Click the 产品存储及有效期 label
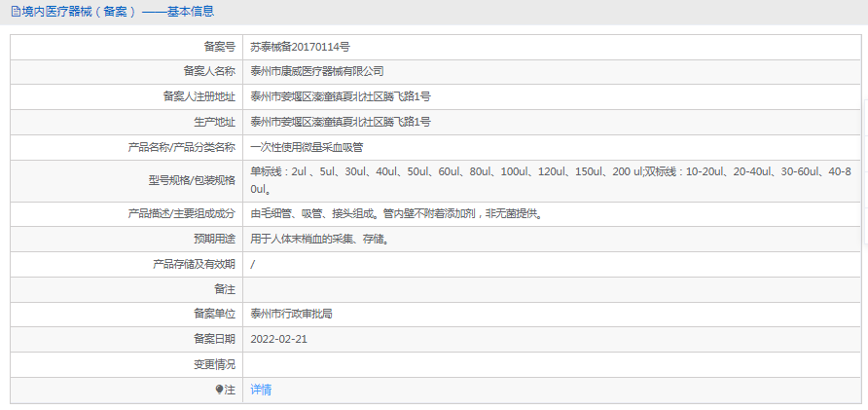This screenshot has width=868, height=410. coord(194,264)
